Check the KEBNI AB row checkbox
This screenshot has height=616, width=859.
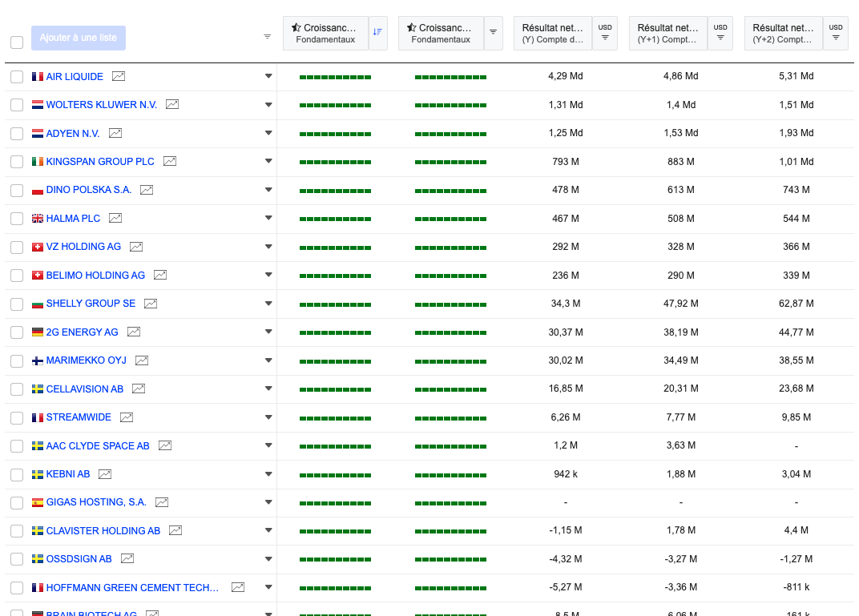point(17,474)
